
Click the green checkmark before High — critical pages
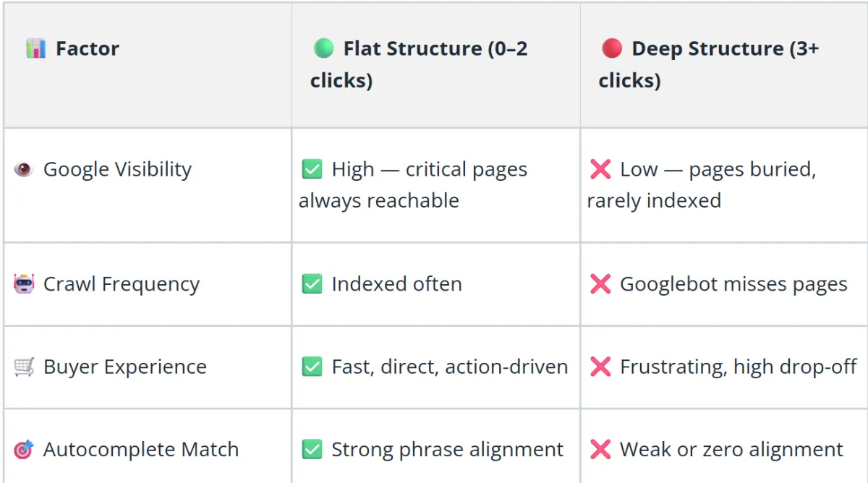pos(312,169)
